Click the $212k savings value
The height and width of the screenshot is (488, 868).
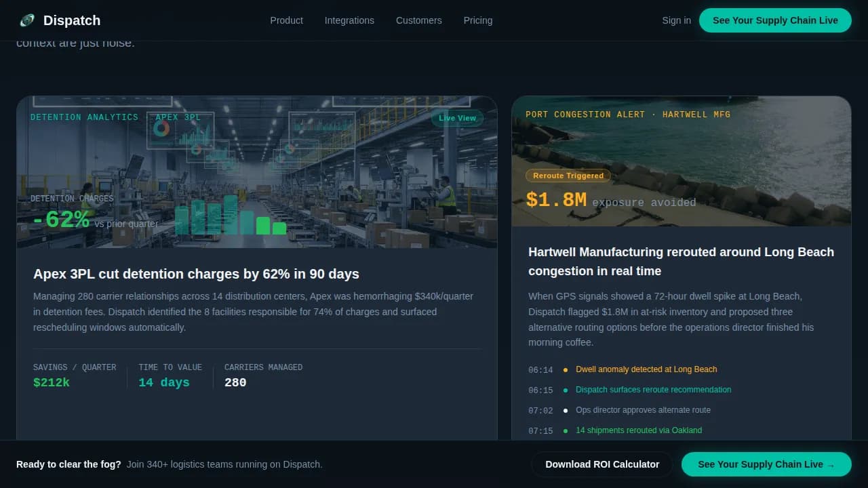(x=52, y=382)
